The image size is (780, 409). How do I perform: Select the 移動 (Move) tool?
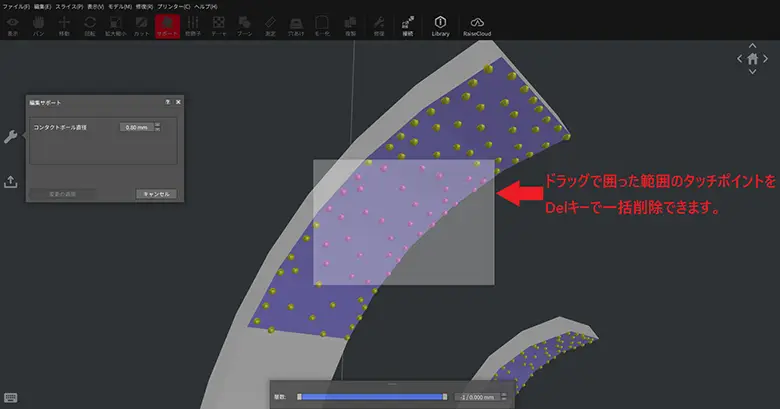(64, 24)
